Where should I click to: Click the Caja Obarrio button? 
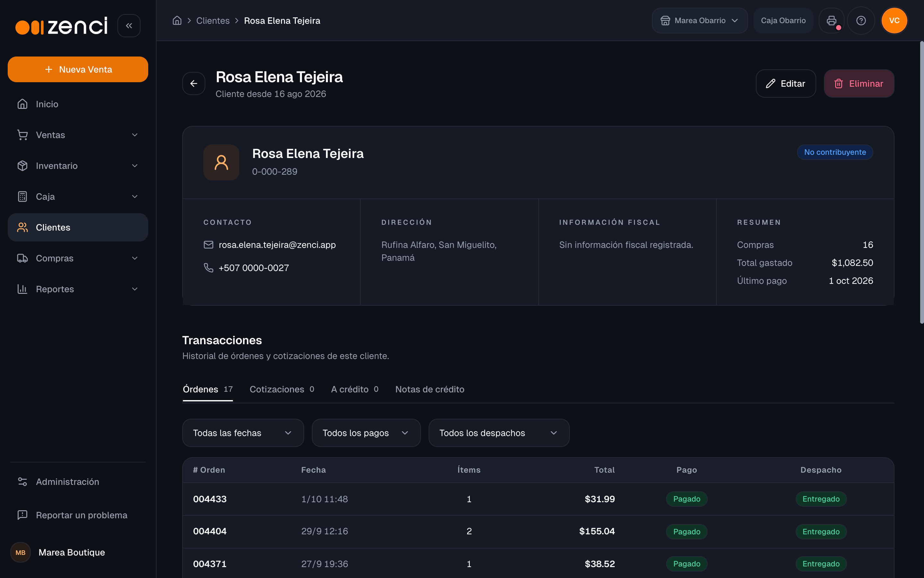783,21
